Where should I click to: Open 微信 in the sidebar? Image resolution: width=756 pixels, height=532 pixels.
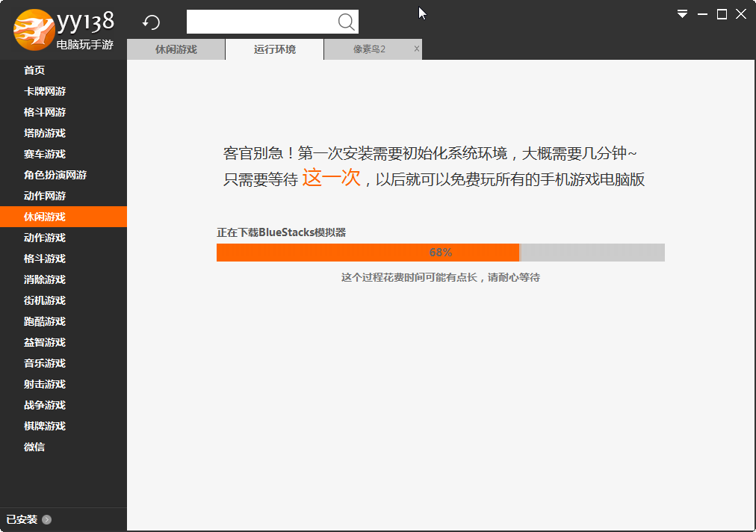click(x=63, y=447)
